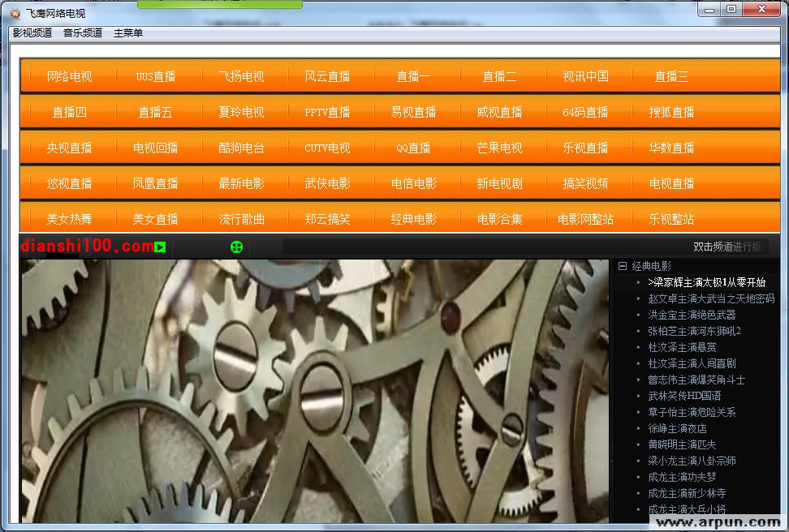789x532 pixels.
Task: Launch 酷狗电台 radio
Action: tap(242, 148)
